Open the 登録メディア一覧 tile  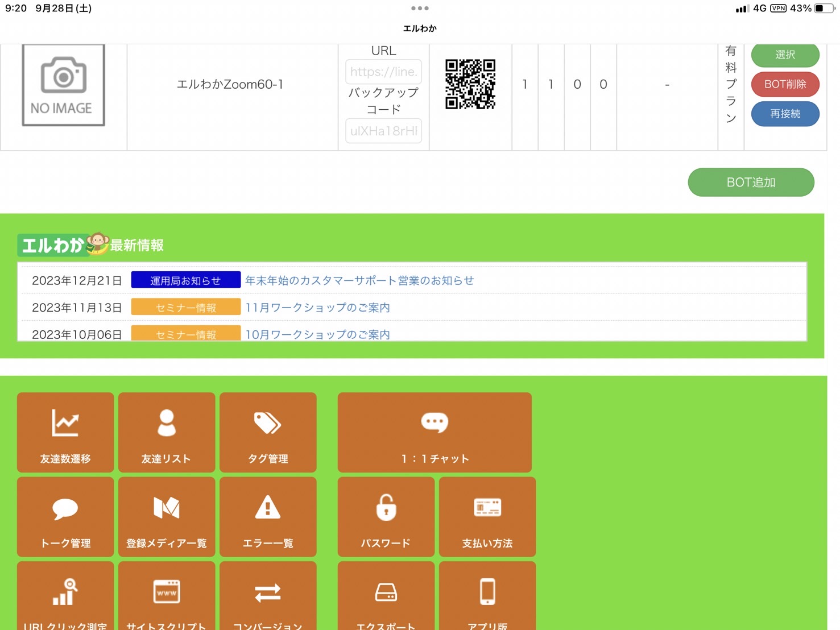167,517
